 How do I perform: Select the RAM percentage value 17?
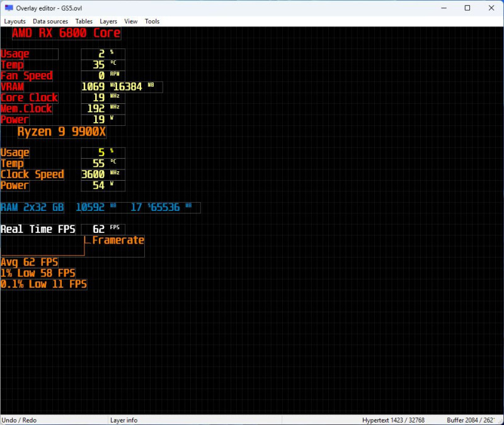[136, 208]
